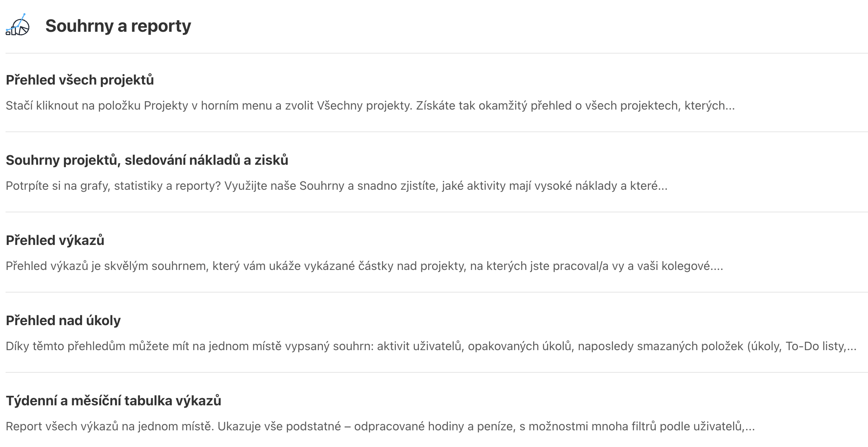868x447 pixels.
Task: Click the description starting with Stačí kliknout
Action: click(x=370, y=106)
